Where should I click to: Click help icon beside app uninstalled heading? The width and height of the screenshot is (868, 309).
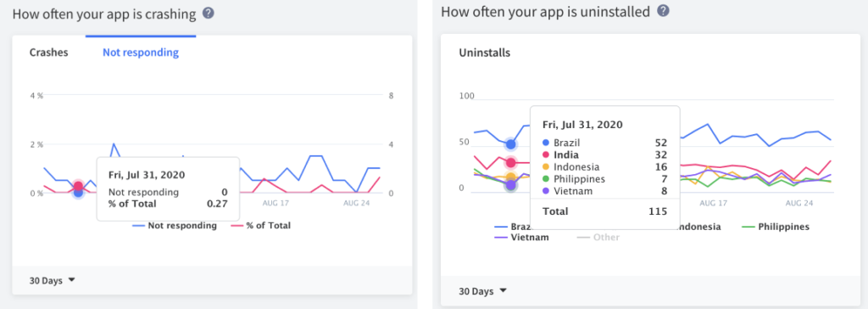pyautogui.click(x=663, y=10)
